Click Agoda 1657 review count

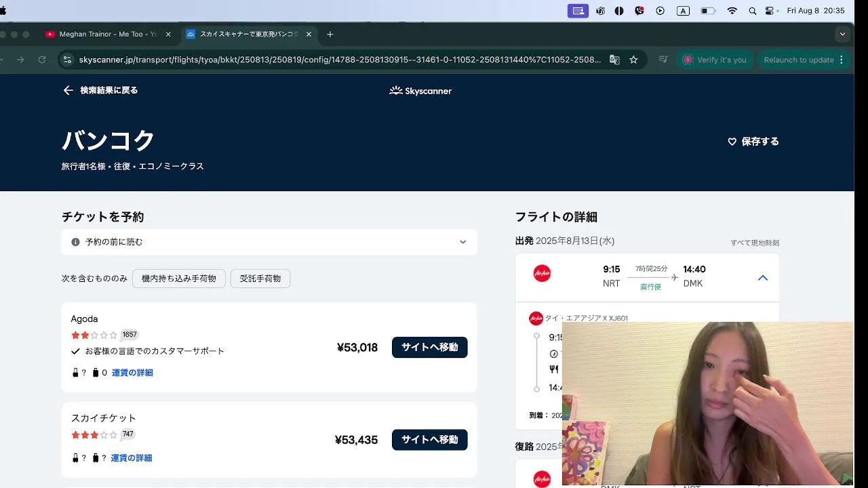click(x=130, y=335)
